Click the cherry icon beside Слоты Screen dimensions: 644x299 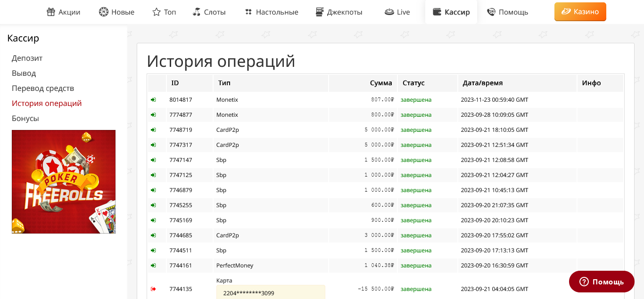[198, 12]
